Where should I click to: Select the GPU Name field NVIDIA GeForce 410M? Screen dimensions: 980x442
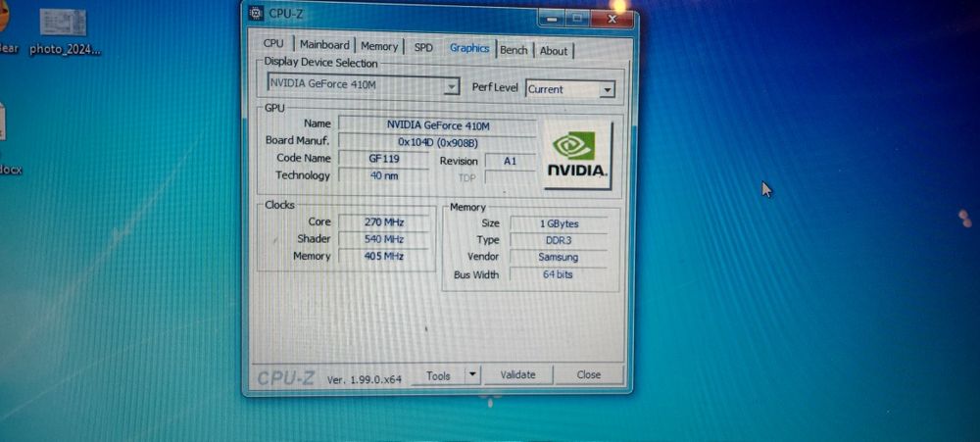tap(437, 125)
